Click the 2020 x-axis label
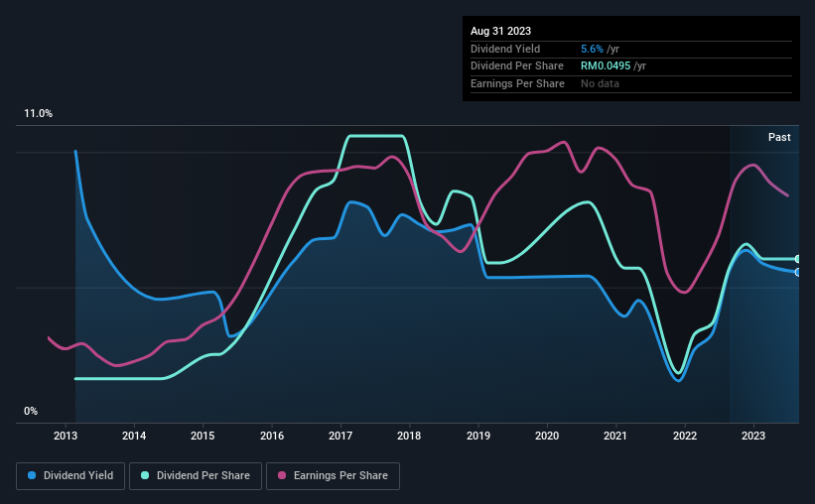The width and height of the screenshot is (815, 504). pos(547,436)
